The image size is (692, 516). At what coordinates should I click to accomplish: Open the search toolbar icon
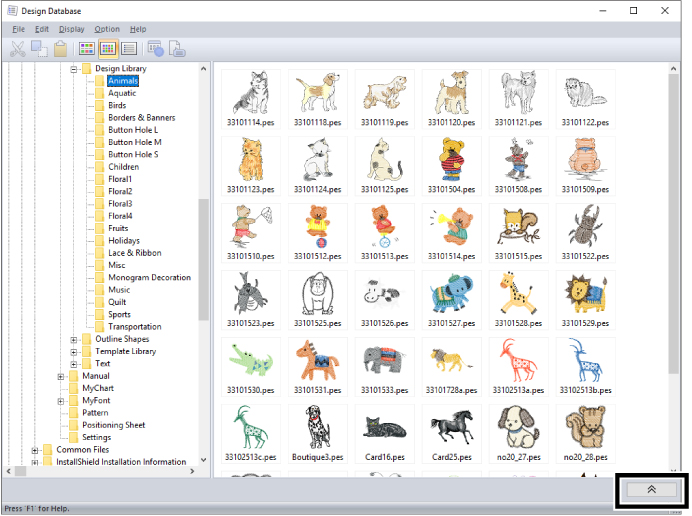[x=155, y=48]
